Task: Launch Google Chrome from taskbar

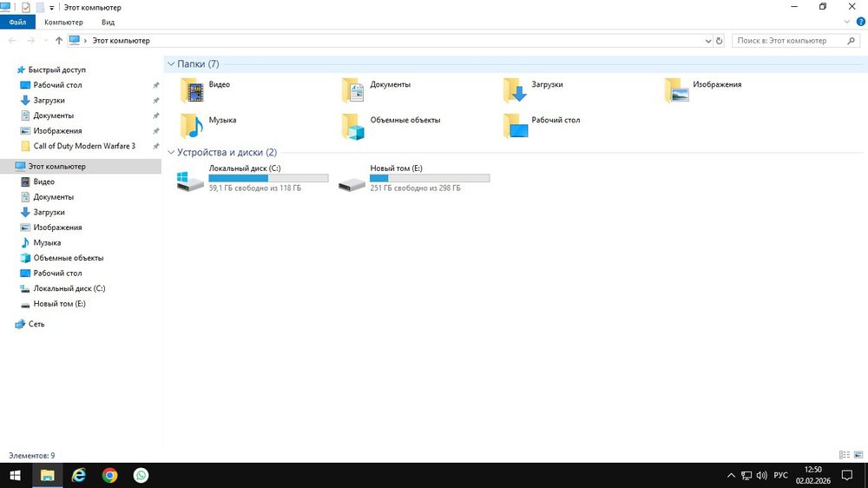Action: point(109,475)
